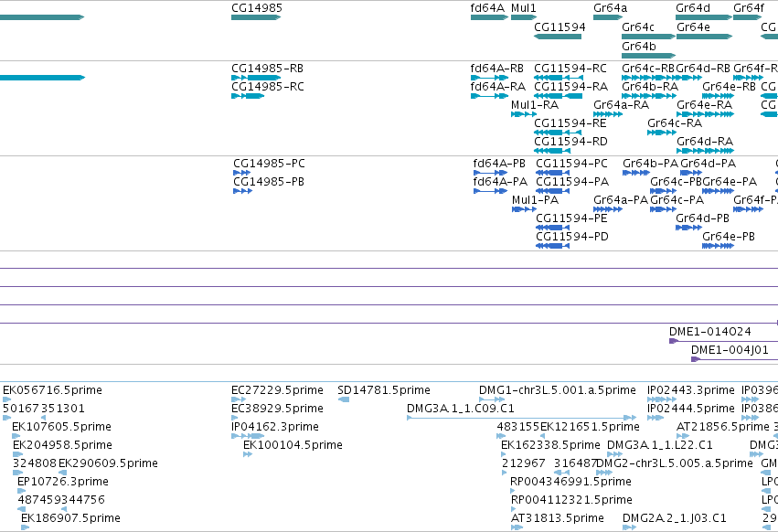Open EST SD14781.5prime
778x532 pixels.
[344, 399]
